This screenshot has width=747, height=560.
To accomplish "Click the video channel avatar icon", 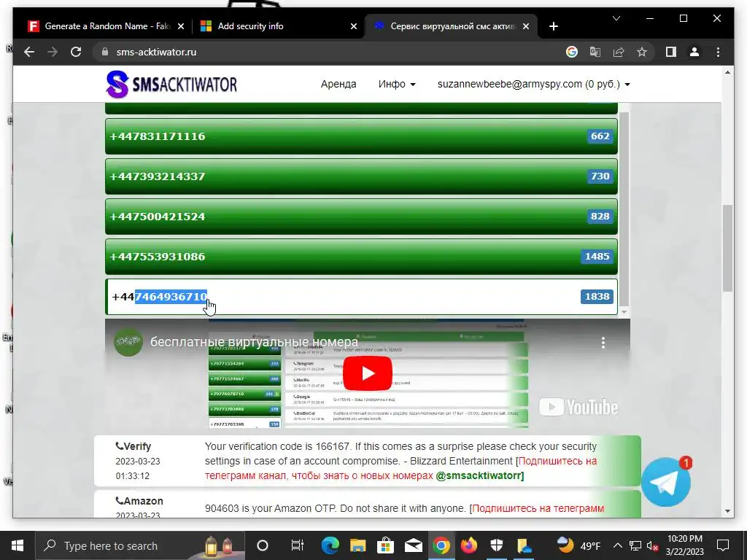I will (x=128, y=342).
